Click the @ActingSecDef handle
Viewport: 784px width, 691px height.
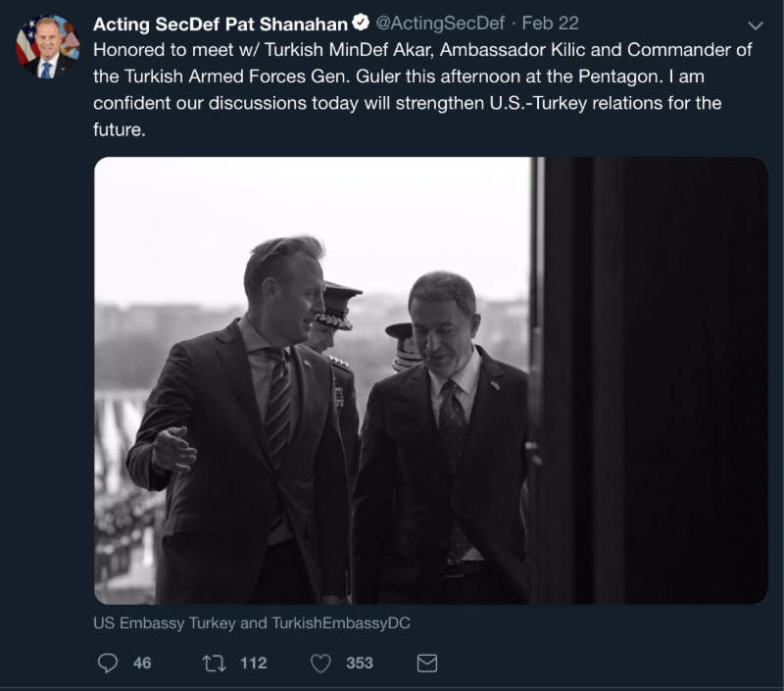click(439, 24)
